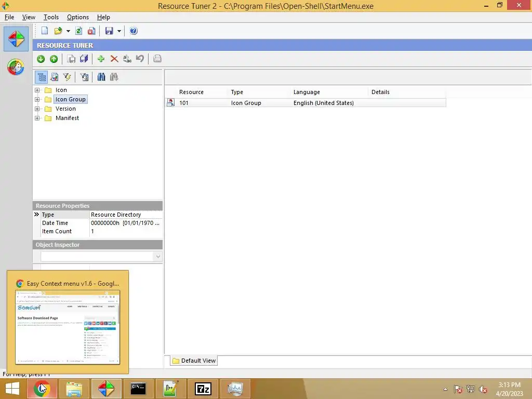Select the Version tree folder
Image resolution: width=532 pixels, height=399 pixels.
(65, 109)
